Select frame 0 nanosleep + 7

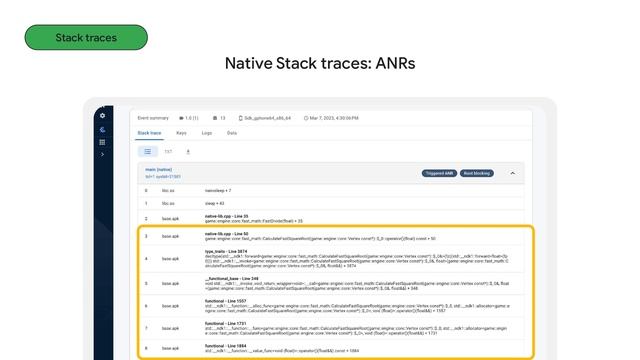331,191
